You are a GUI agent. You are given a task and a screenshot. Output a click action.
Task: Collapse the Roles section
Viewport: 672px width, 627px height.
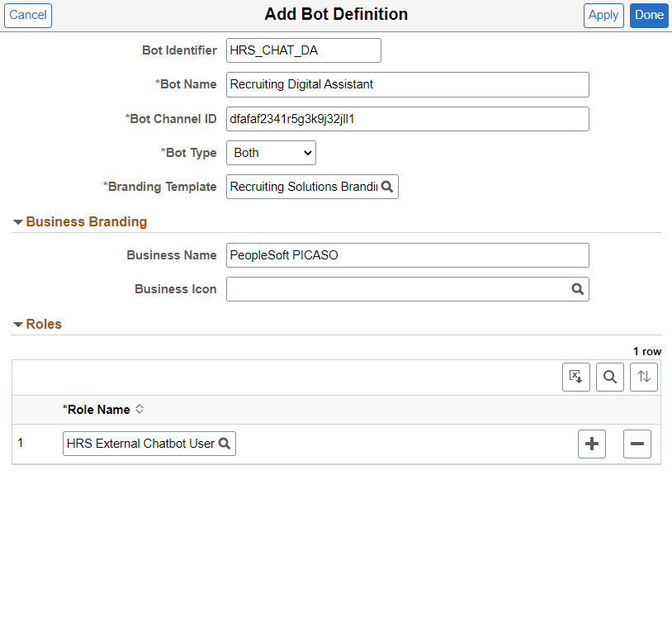tap(18, 324)
